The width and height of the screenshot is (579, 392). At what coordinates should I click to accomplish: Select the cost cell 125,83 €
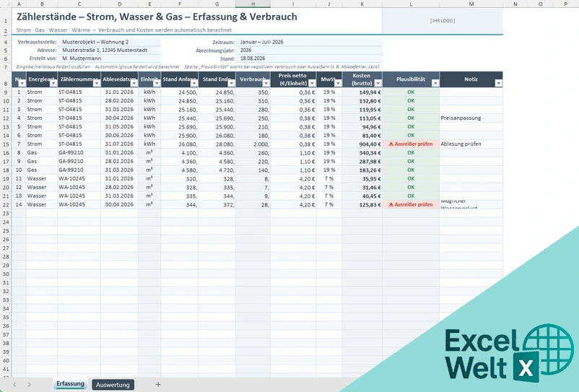click(x=362, y=204)
